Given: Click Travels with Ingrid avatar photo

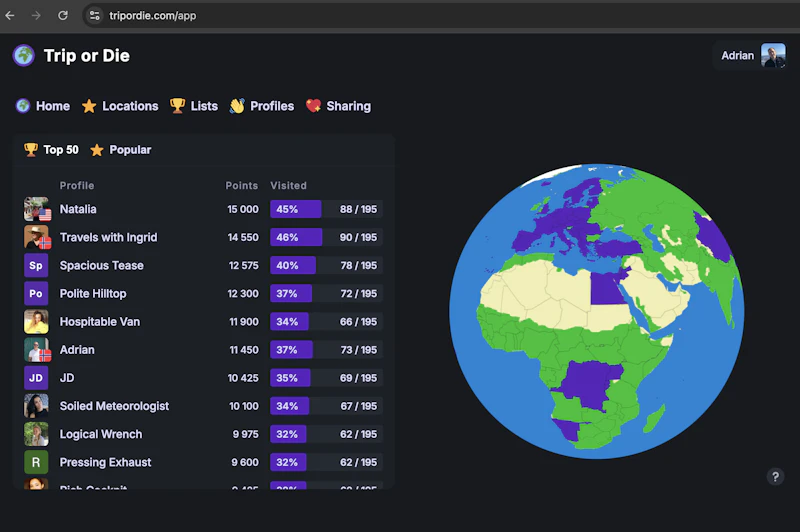Looking at the screenshot, I should tap(37, 237).
